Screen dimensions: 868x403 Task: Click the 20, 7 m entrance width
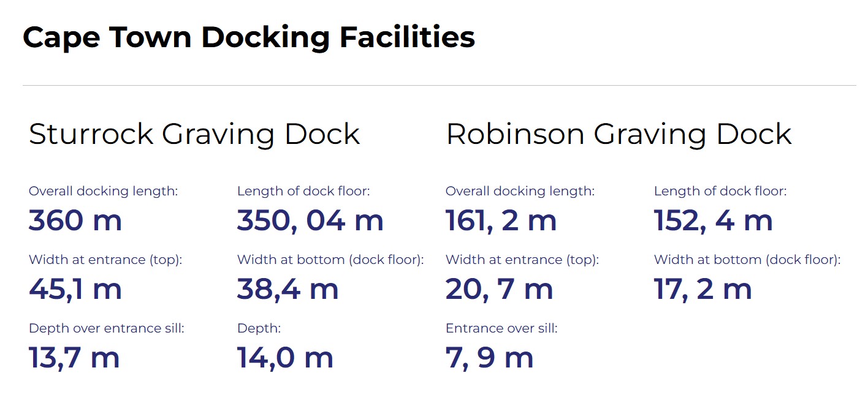(x=499, y=289)
